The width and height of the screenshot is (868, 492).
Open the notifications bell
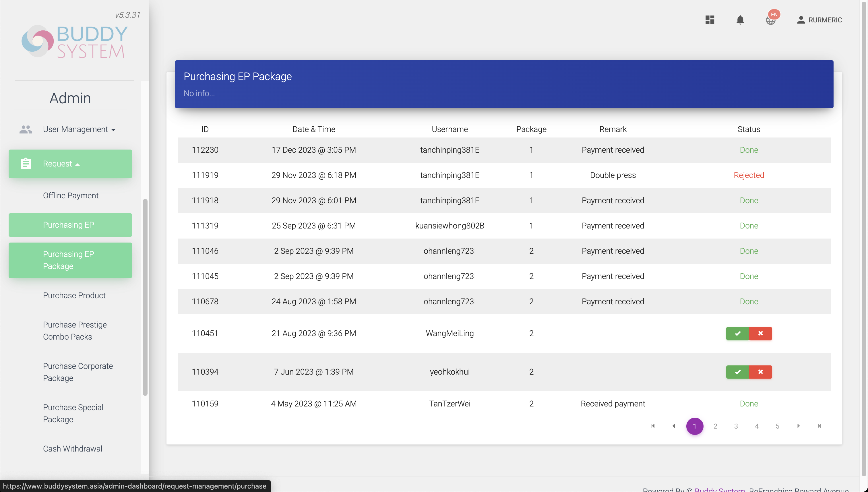[x=740, y=20]
